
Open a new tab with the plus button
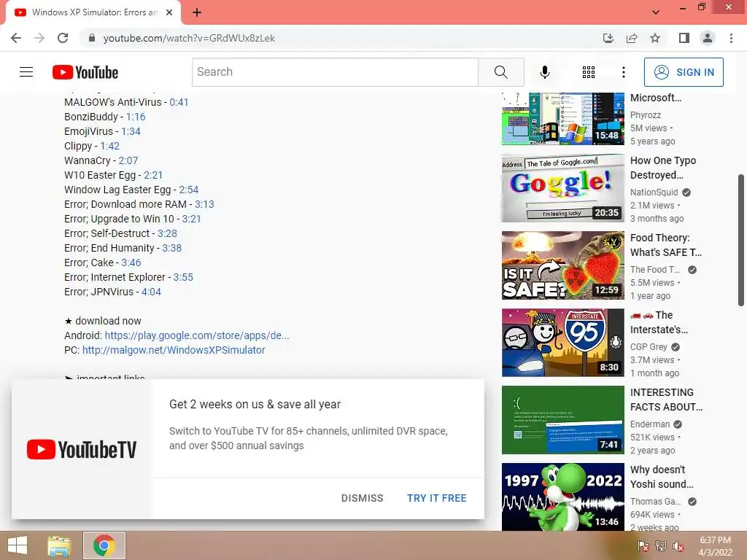197,12
